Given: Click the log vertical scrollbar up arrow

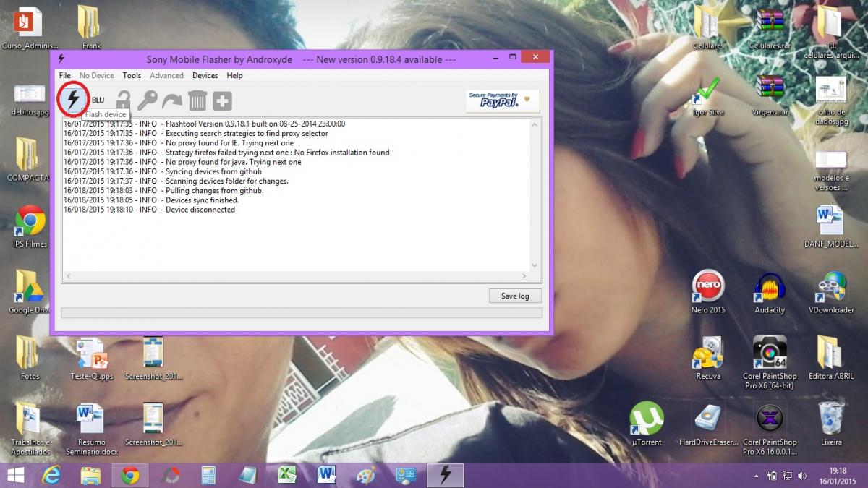Looking at the screenshot, I should click(535, 125).
